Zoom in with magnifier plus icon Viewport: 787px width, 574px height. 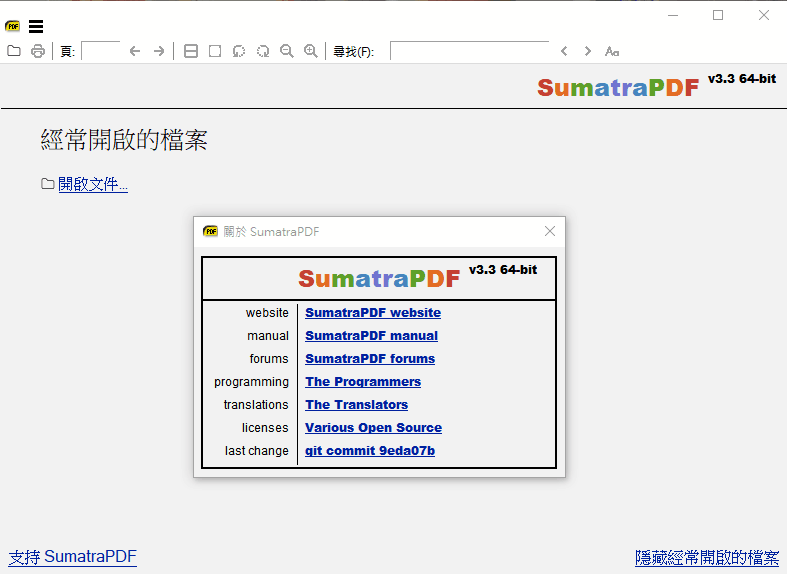pos(311,51)
